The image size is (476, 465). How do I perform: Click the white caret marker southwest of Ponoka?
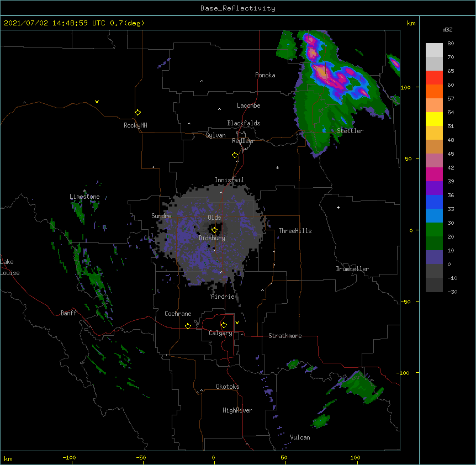tap(202, 81)
